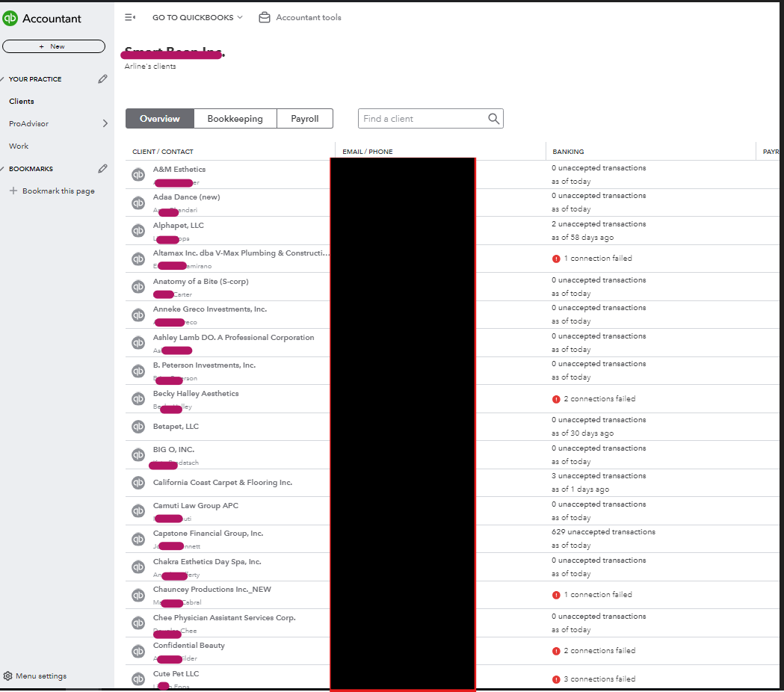Click QuickBooks icon for Altamax Inc. row

click(138, 259)
